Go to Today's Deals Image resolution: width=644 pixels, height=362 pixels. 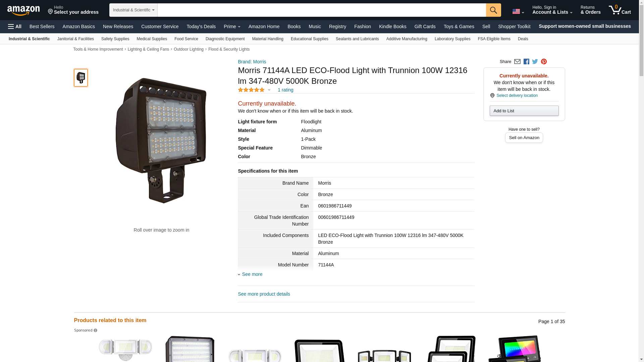click(201, 26)
